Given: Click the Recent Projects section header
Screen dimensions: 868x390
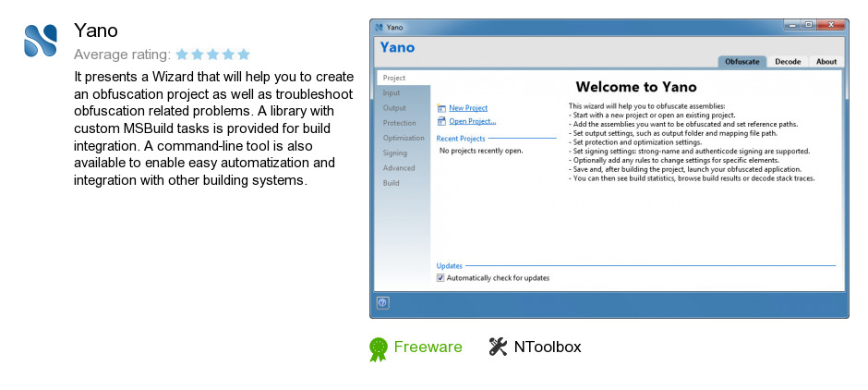Looking at the screenshot, I should (x=461, y=139).
